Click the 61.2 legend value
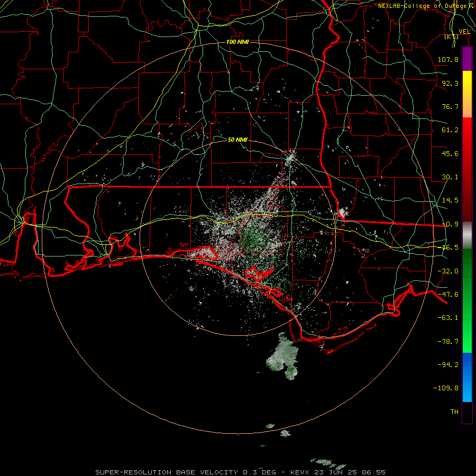 coord(450,130)
